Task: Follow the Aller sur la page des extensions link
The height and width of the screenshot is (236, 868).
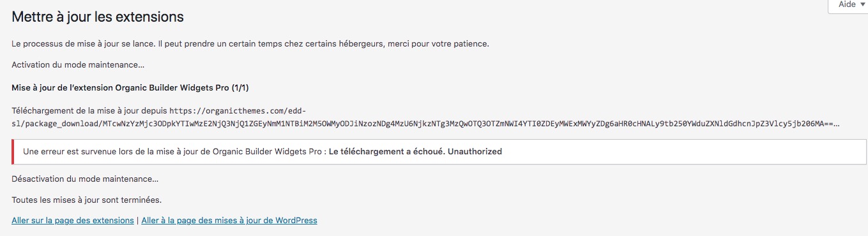Action: (x=73, y=221)
